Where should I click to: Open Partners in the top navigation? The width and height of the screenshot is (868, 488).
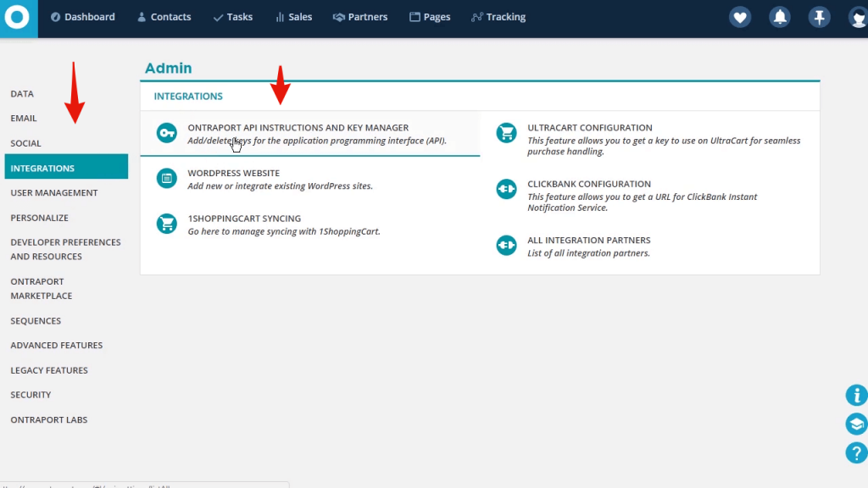click(360, 17)
